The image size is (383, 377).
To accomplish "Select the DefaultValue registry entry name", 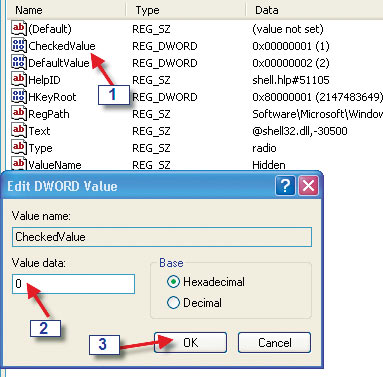I will pos(59,63).
